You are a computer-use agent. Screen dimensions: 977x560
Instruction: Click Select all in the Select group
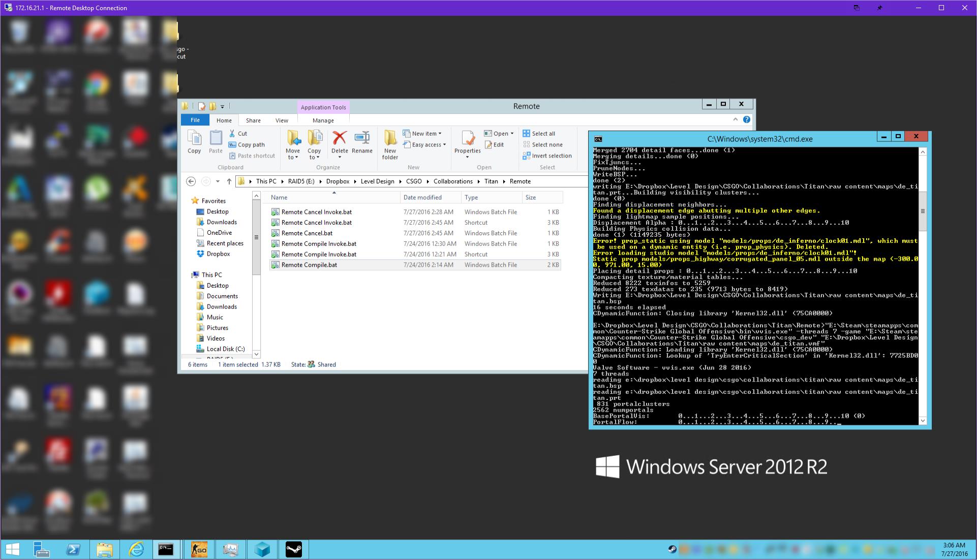coord(539,134)
